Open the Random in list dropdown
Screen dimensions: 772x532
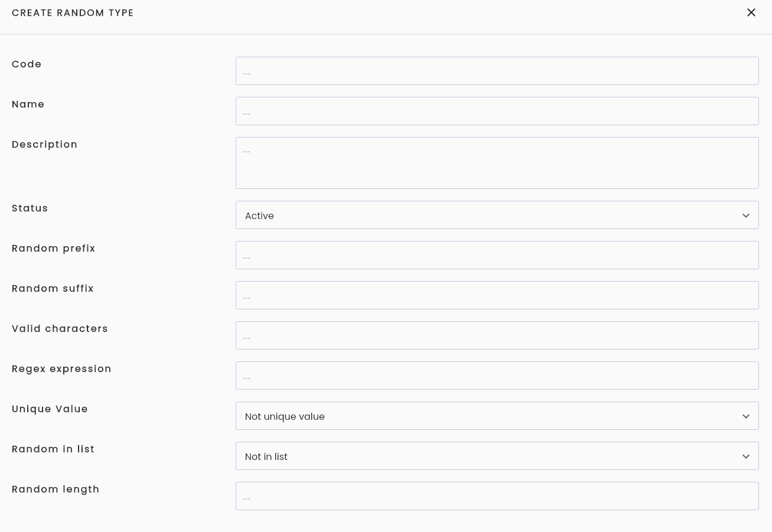tap(497, 456)
